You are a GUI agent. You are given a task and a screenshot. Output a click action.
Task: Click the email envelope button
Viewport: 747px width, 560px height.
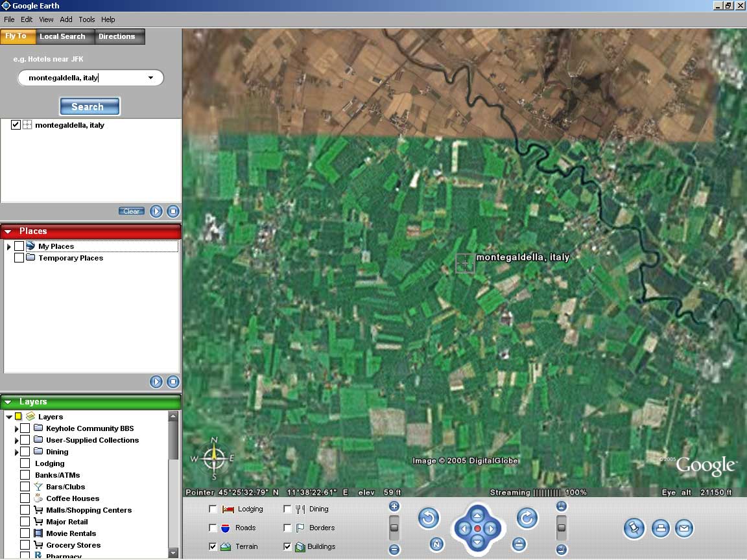click(x=684, y=528)
